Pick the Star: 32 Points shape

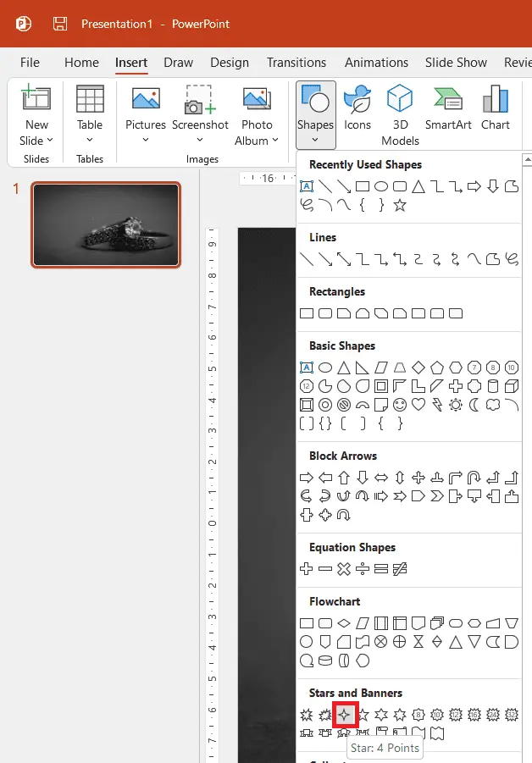click(x=512, y=715)
